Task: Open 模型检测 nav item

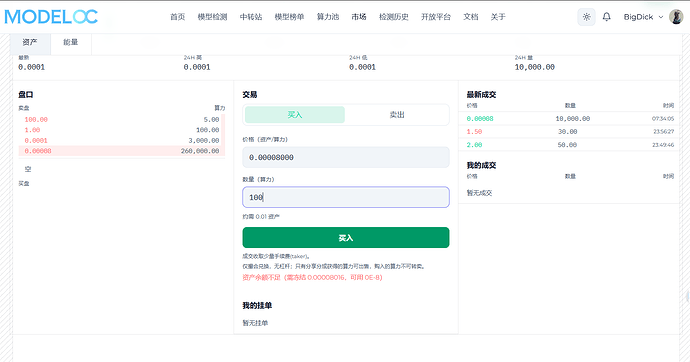Action: 212,17
